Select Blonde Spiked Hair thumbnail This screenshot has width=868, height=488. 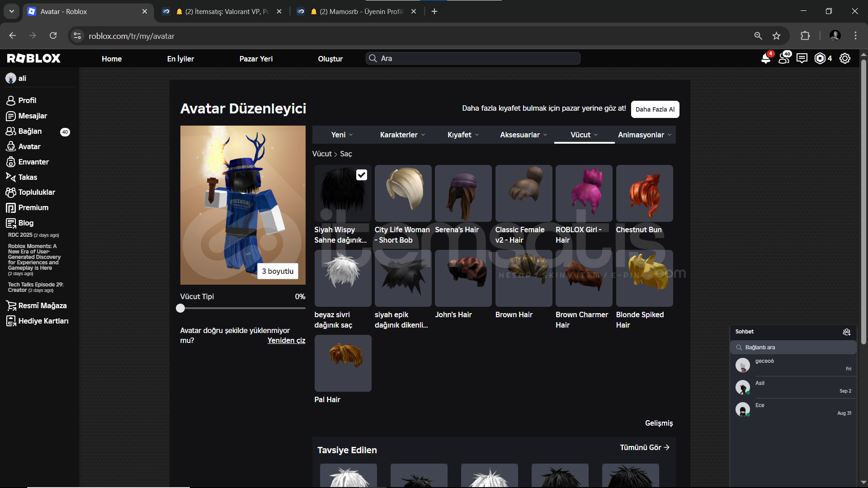(x=645, y=278)
